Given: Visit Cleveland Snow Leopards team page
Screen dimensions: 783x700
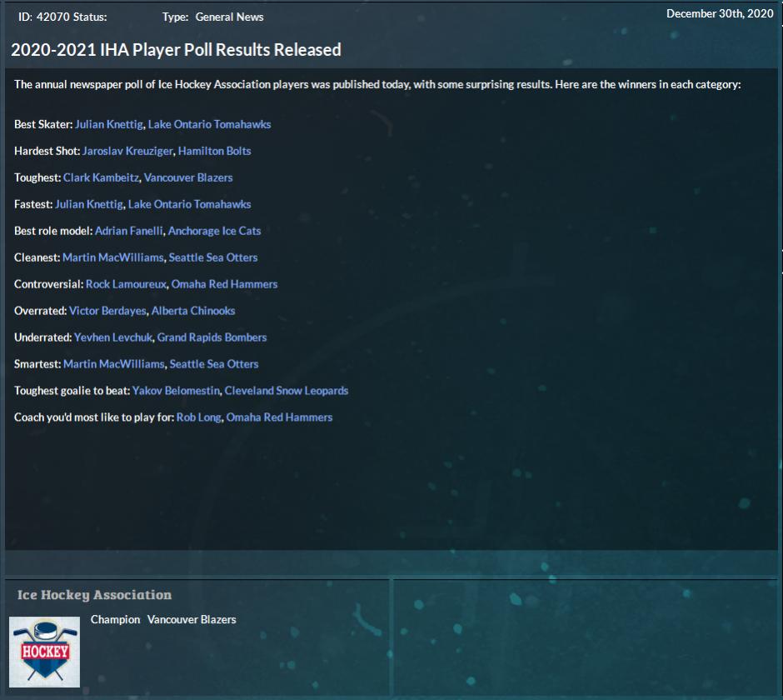Looking at the screenshot, I should pyautogui.click(x=287, y=391).
